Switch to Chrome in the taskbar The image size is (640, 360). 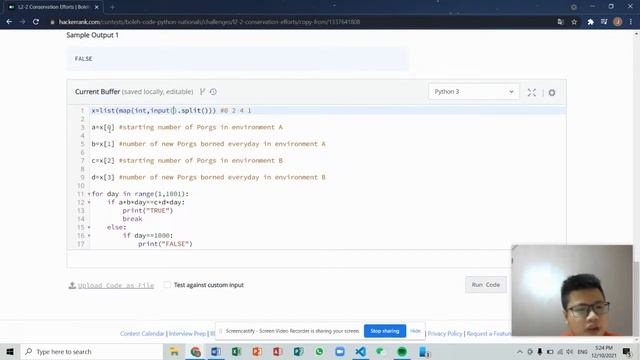coord(195,351)
